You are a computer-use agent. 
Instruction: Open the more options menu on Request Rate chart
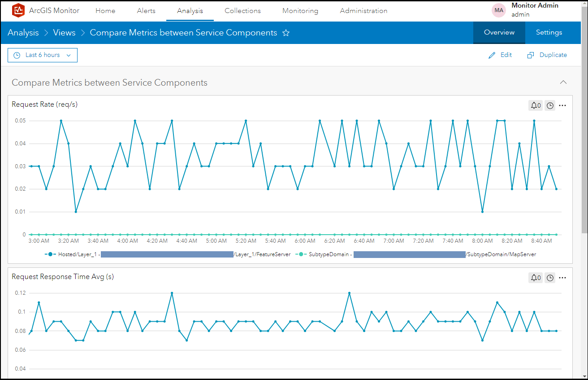point(563,105)
